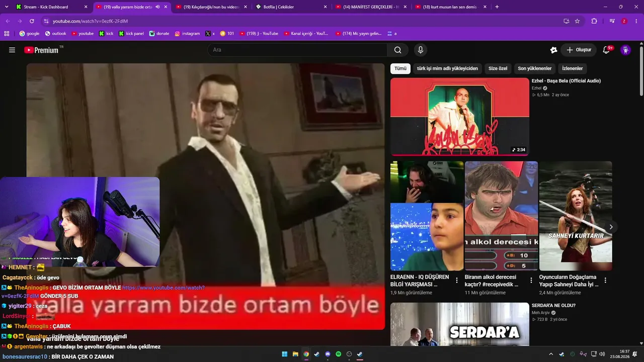644x362 pixels.
Task: Open Discord from the taskbar
Action: [328, 354]
